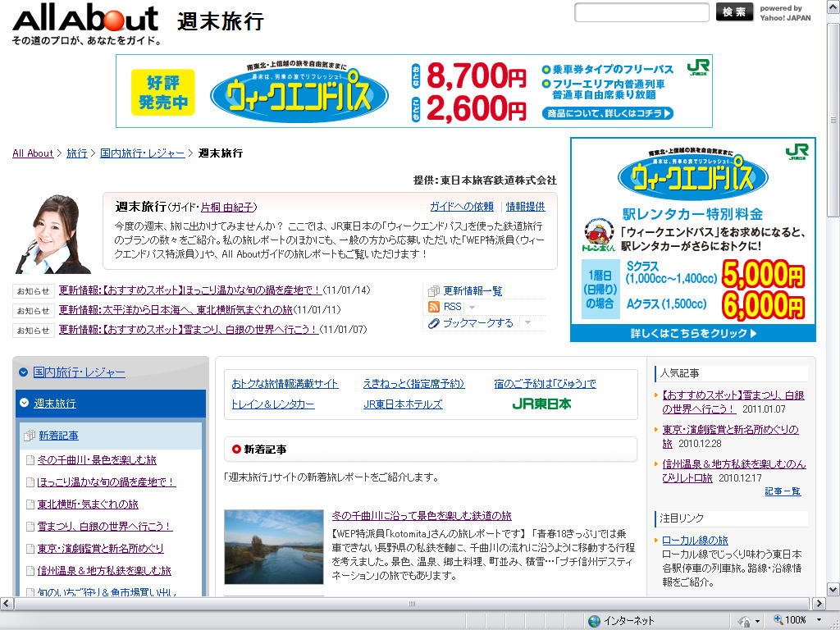Click the 記事一覧 link
840x630 pixels.
pos(783,491)
